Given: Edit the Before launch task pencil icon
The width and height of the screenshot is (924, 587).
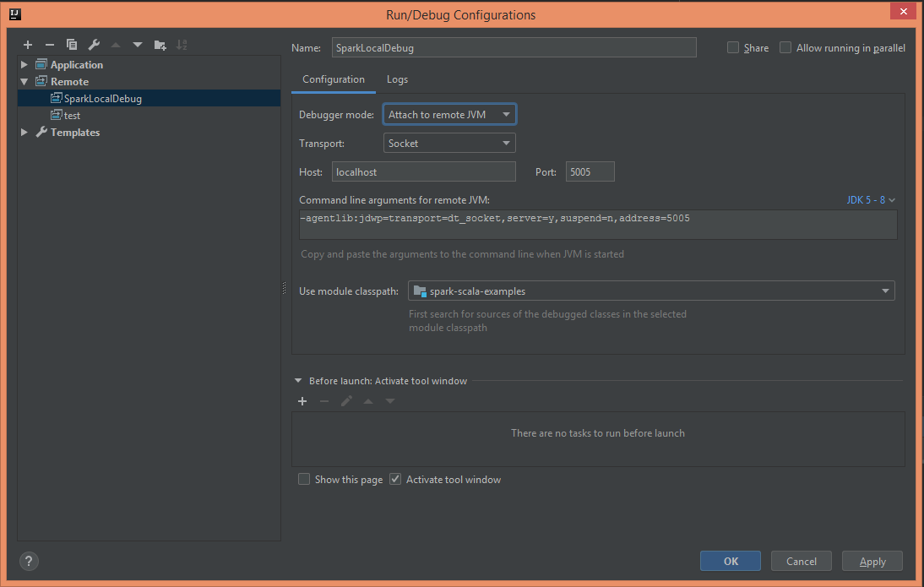Looking at the screenshot, I should coord(346,401).
